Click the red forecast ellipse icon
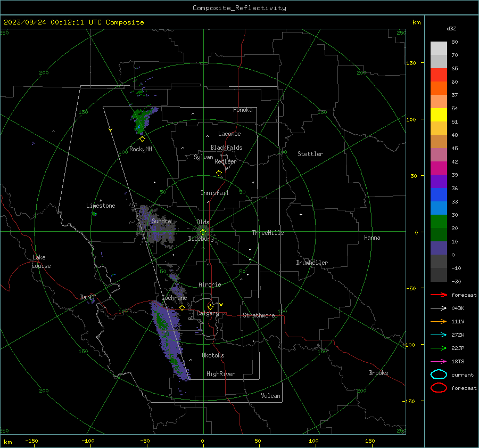Image resolution: width=479 pixels, height=448 pixels. pyautogui.click(x=439, y=388)
